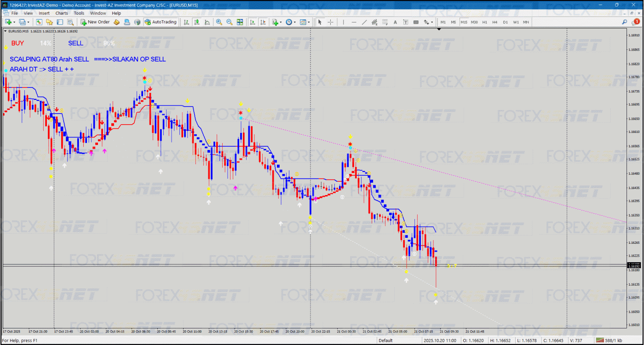
Task: Toggle AutoTrading on or off
Action: 160,22
